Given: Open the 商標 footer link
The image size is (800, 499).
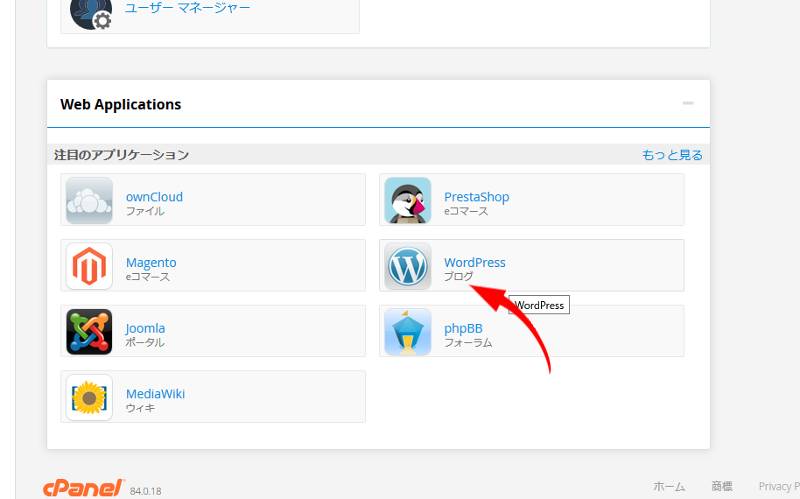Looking at the screenshot, I should click(x=722, y=486).
